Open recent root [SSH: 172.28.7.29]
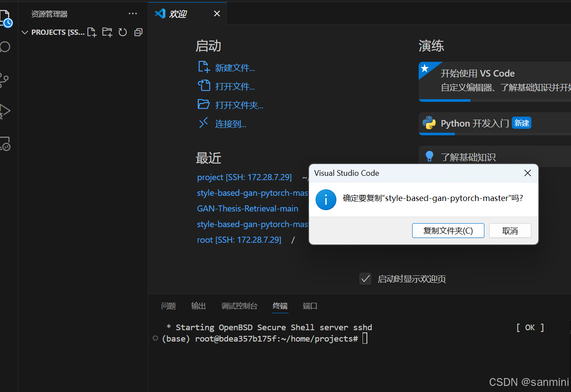The width and height of the screenshot is (571, 392). tap(239, 240)
